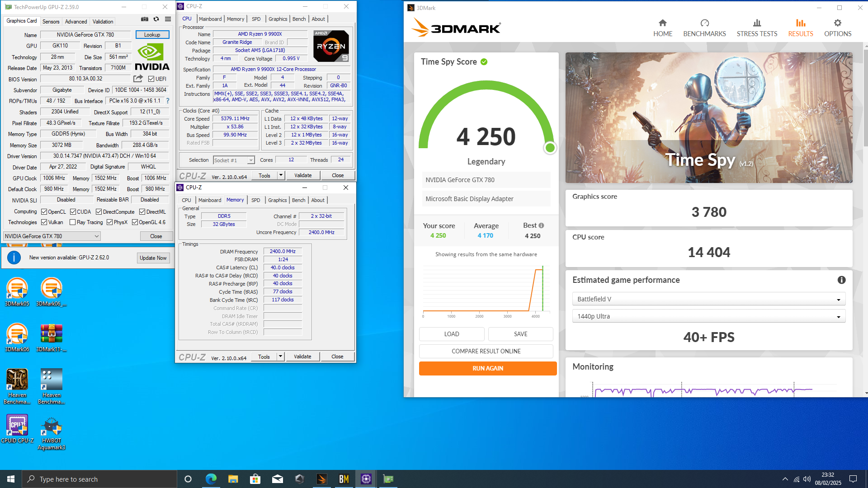
Task: Toggle the Vulkan checkbox
Action: [44, 222]
